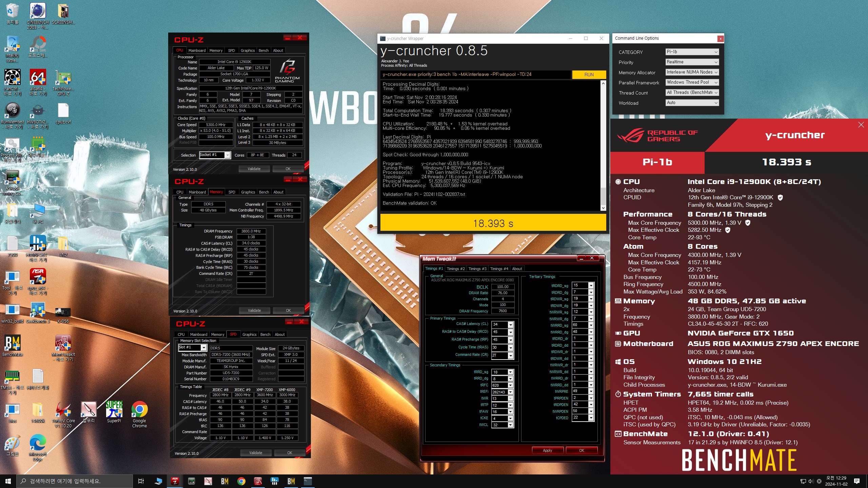Launch the HWiNFO64 desktop shortcut
868x488 pixels.
click(x=38, y=248)
